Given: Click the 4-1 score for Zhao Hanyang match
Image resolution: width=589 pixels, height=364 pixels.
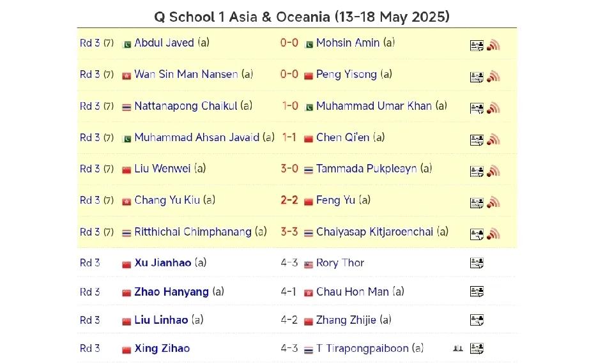Looking at the screenshot, I should (x=289, y=292).
